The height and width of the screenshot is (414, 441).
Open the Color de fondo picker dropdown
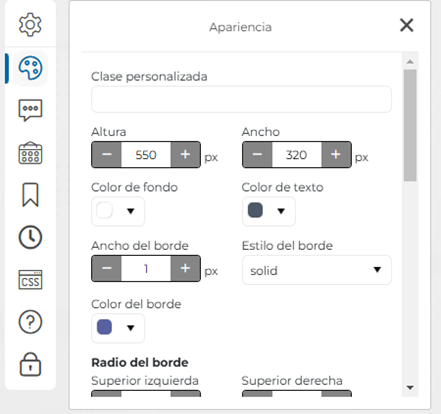click(x=118, y=211)
